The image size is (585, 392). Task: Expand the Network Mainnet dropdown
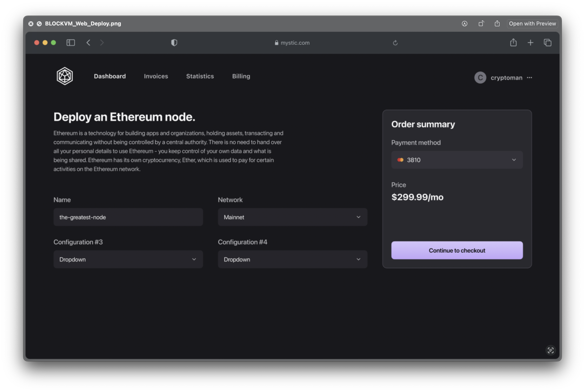[x=292, y=217]
